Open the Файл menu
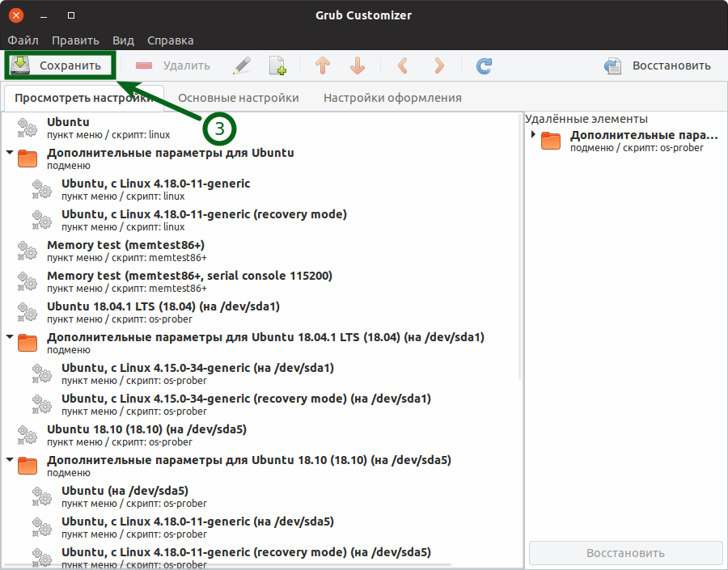728x570 pixels. [23, 40]
